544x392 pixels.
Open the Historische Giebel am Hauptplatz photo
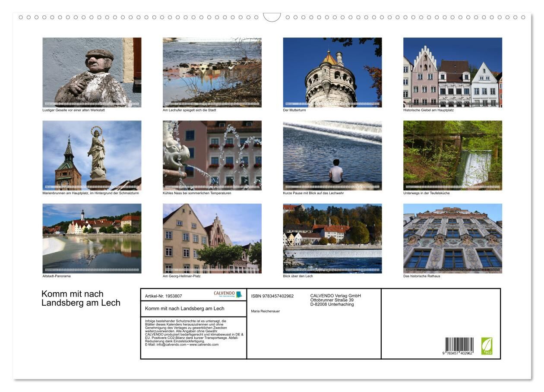(452, 72)
